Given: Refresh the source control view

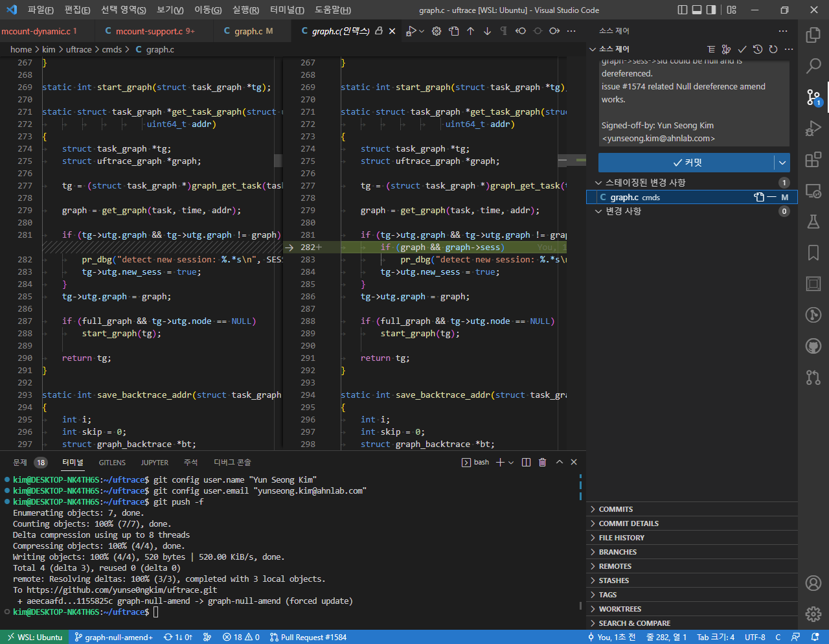Looking at the screenshot, I should coord(773,49).
